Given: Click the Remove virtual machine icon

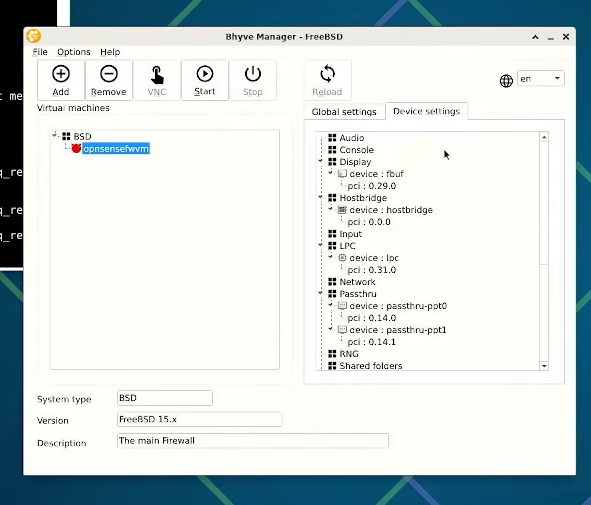Looking at the screenshot, I should (x=109, y=74).
